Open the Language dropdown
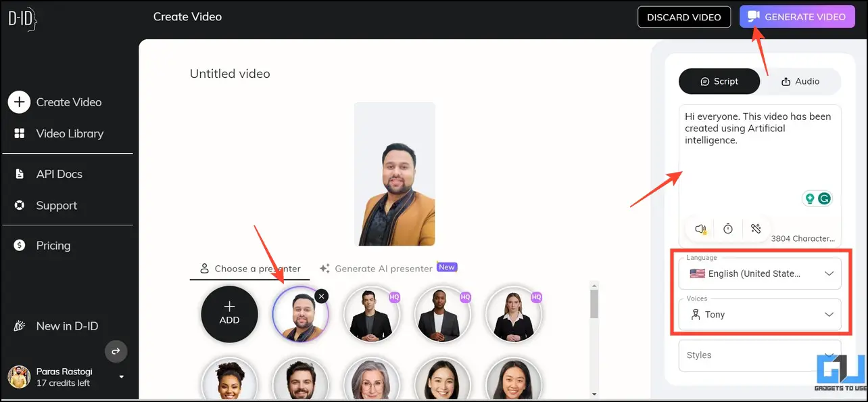The height and width of the screenshot is (402, 868). point(760,273)
